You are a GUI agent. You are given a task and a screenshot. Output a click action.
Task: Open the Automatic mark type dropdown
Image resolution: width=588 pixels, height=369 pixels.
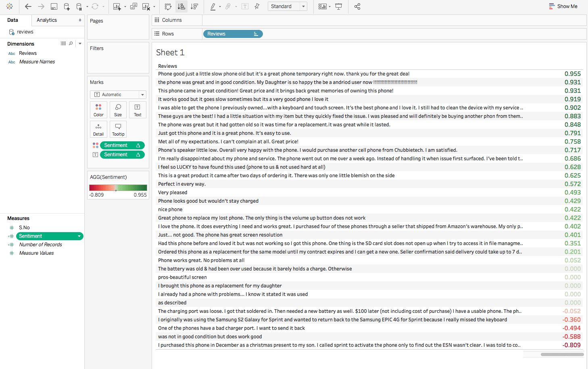coord(118,94)
